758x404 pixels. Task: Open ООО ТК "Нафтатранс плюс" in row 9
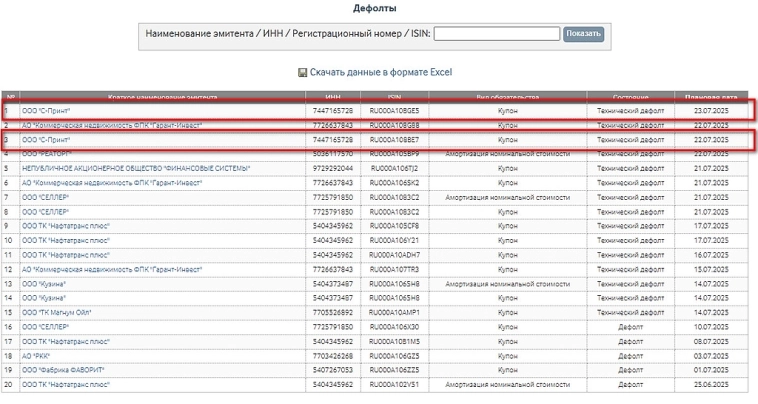point(66,227)
